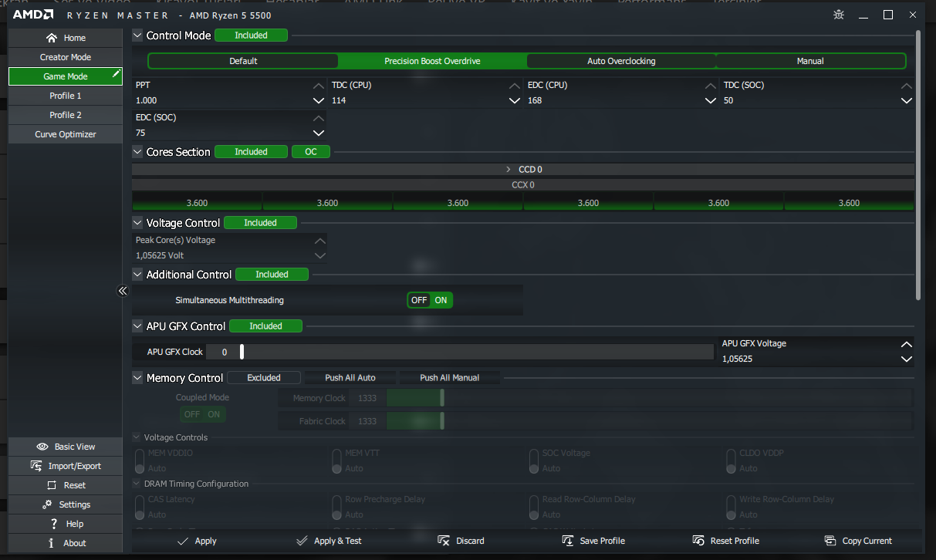Viewport: 936px width, 560px height.
Task: Toggle Control Mode Included button
Action: (x=251, y=35)
